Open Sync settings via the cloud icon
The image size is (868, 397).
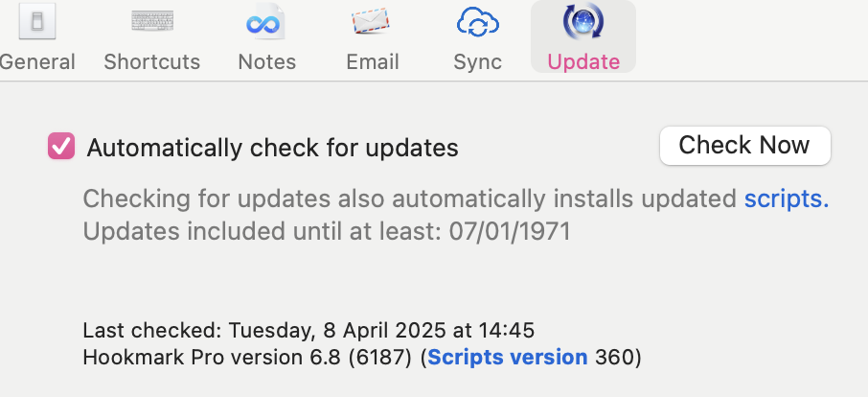[478, 22]
